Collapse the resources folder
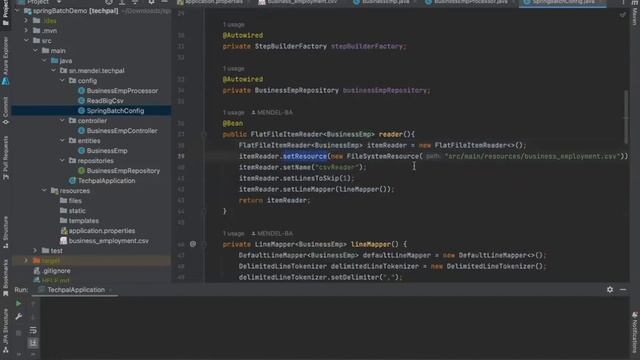This screenshot has width=640, height=360. (x=44, y=191)
